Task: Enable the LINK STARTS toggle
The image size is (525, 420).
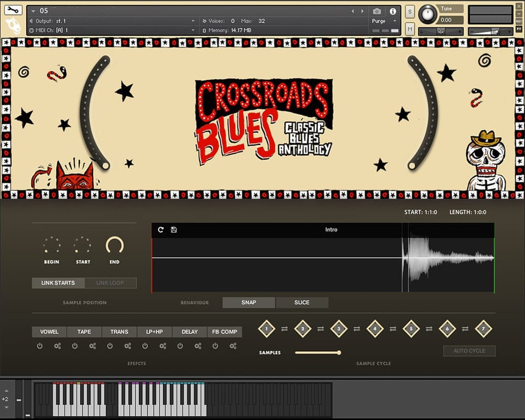Action: pyautogui.click(x=58, y=283)
